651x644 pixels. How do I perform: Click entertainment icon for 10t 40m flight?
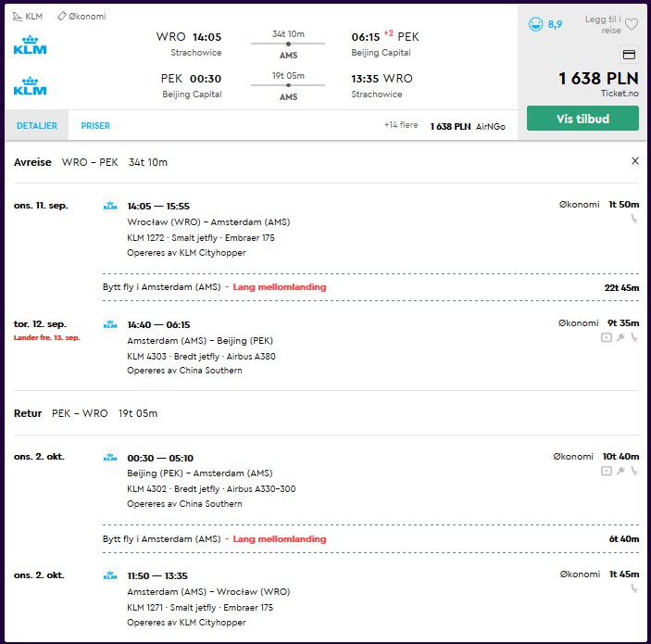(607, 471)
